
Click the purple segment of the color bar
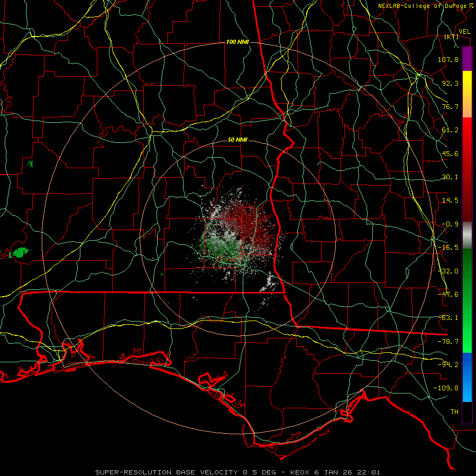point(467,59)
